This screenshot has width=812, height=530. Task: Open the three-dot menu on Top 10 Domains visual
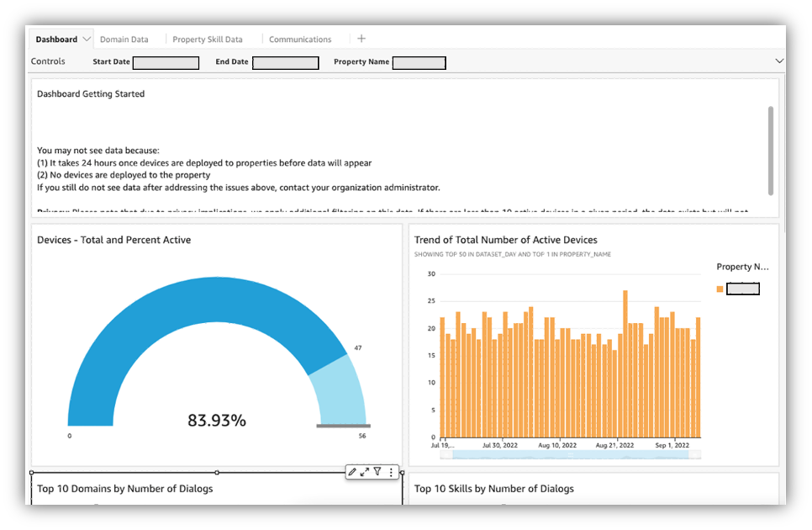click(x=391, y=472)
